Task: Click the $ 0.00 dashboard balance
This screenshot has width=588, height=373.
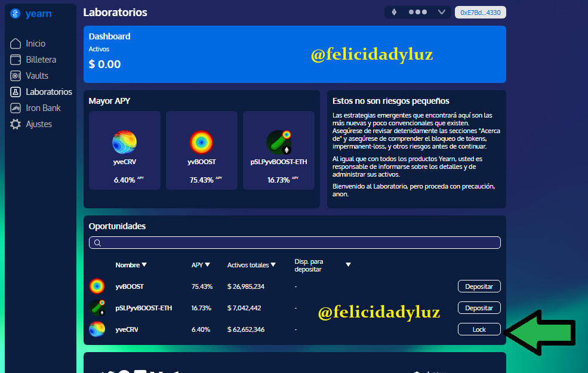Action: coord(104,64)
